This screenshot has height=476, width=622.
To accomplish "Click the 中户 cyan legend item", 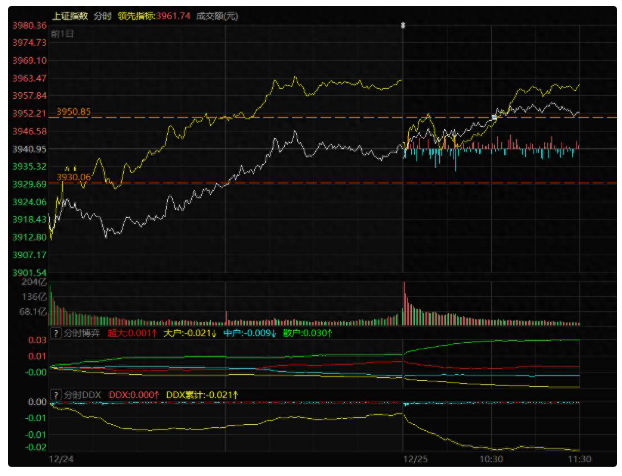I will click(x=248, y=332).
